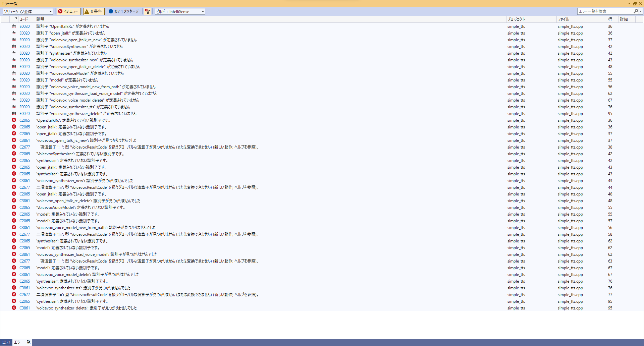
Task: Click the category filter column header icon
Action: pyautogui.click(x=15, y=18)
